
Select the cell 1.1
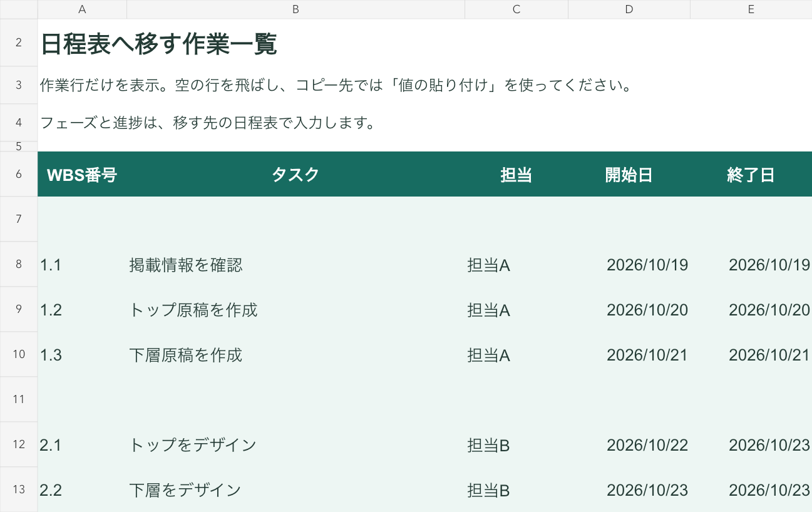pyautogui.click(x=82, y=265)
